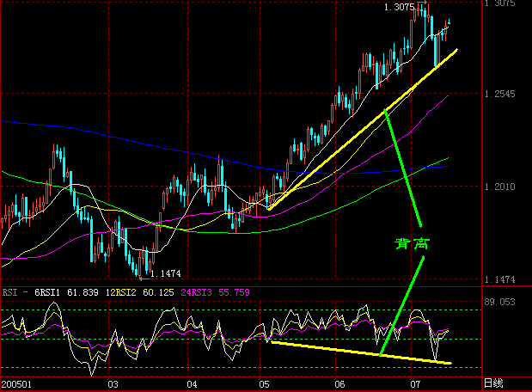Click the 89.053 RSI axis value
This screenshot has height=392, width=532.
pos(499,302)
